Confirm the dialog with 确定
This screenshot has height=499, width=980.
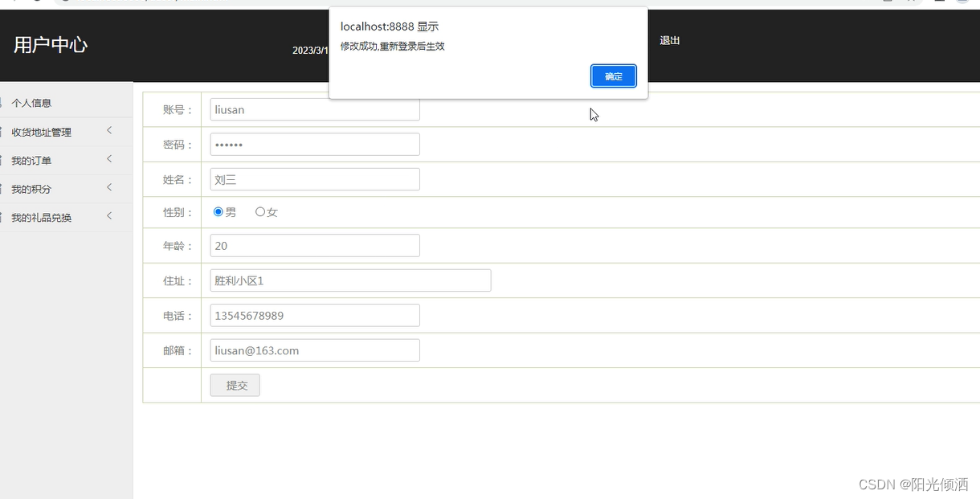pos(613,76)
